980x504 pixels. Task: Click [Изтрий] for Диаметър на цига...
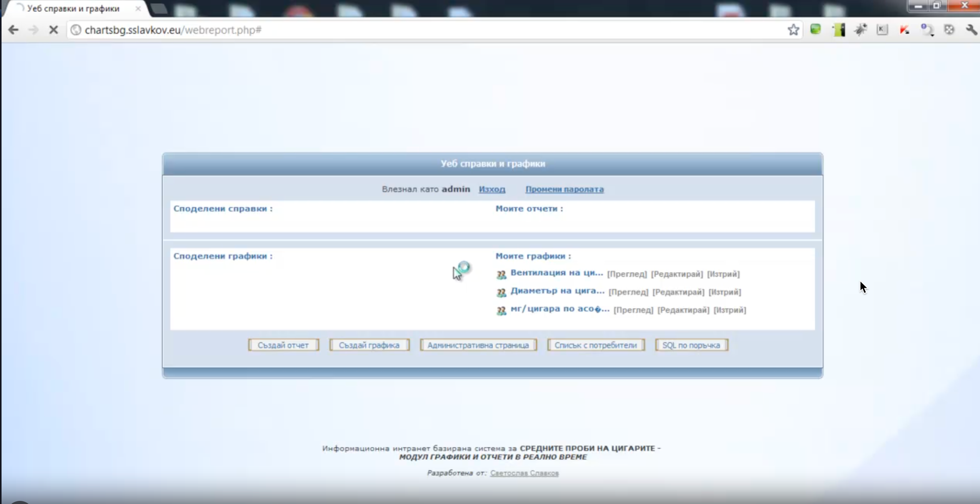(x=725, y=292)
